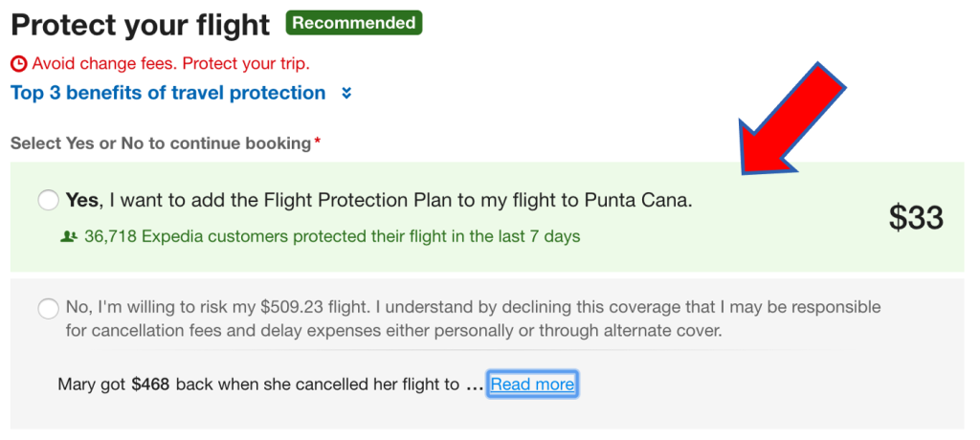Click the Protect your flight heading
Viewport: 980px width, 440px height.
point(140,25)
